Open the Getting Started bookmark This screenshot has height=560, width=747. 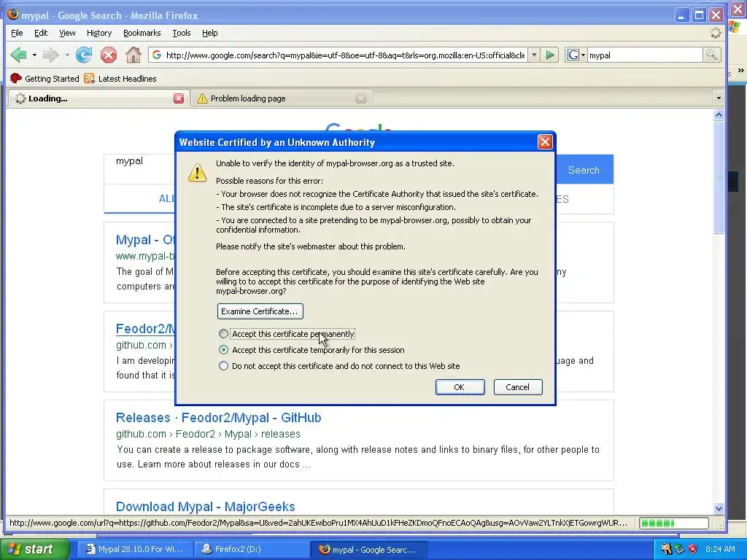(x=44, y=79)
